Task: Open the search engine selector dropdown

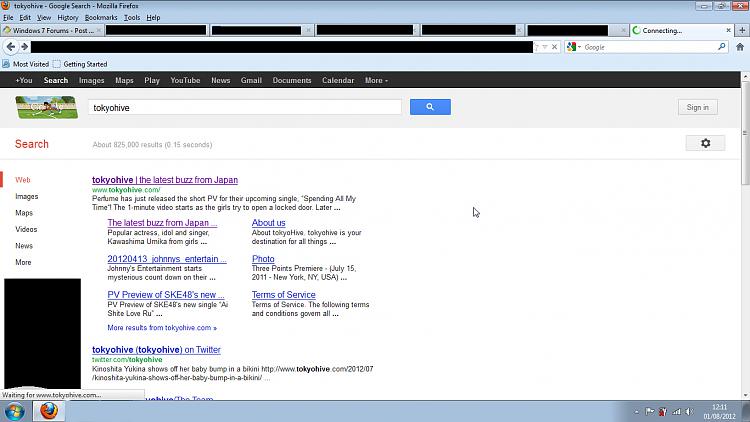Action: [574, 47]
